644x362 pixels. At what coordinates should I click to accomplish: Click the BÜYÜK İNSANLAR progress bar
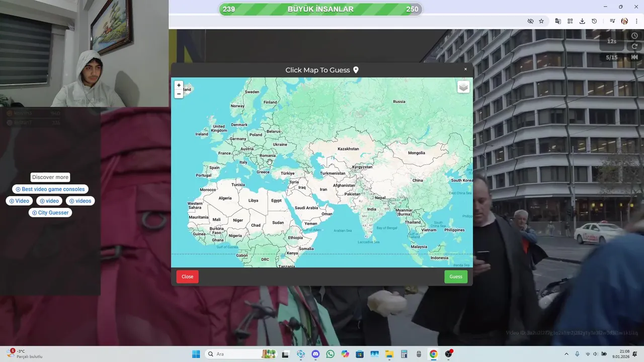point(320,9)
